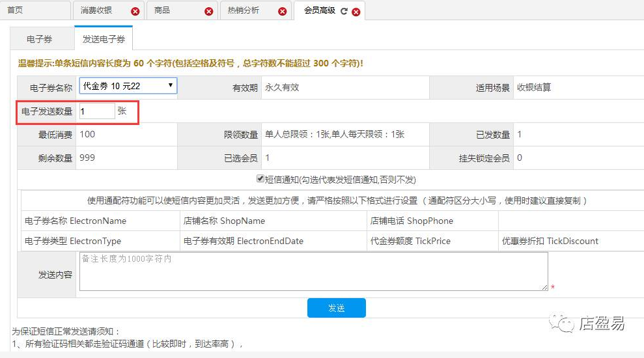Switch to the 首页 tab
The height and width of the screenshot is (358, 644).
16,10
